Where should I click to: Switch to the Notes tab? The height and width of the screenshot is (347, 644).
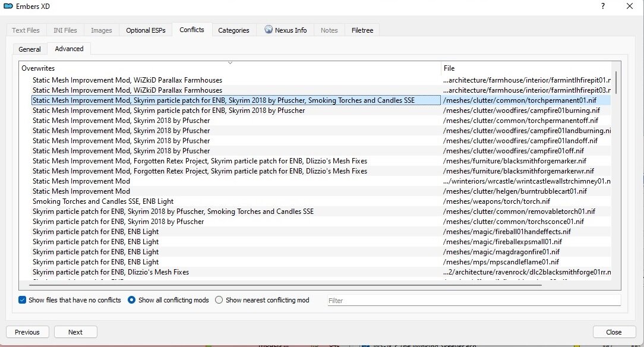[329, 30]
